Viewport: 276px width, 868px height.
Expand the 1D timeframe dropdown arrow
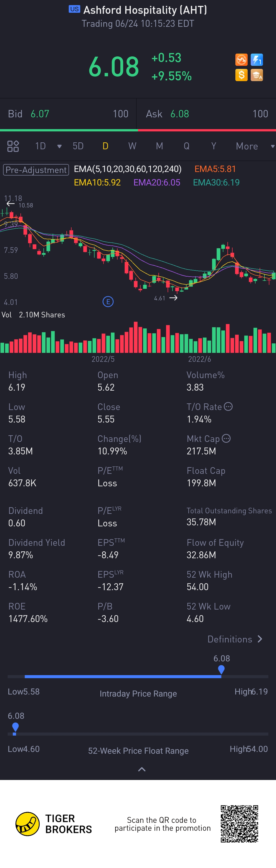59,146
